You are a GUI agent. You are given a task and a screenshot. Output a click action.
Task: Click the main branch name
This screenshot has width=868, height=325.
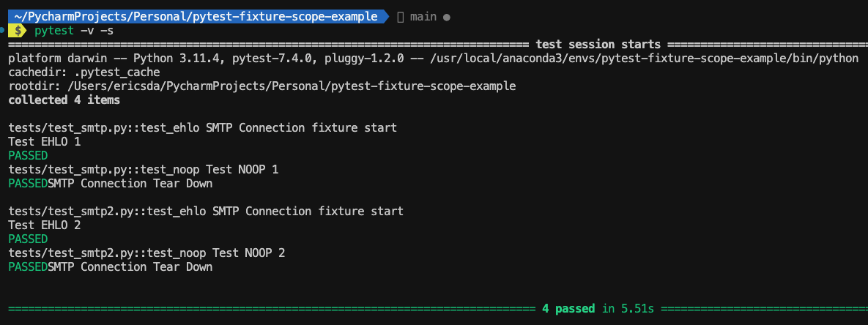423,17
